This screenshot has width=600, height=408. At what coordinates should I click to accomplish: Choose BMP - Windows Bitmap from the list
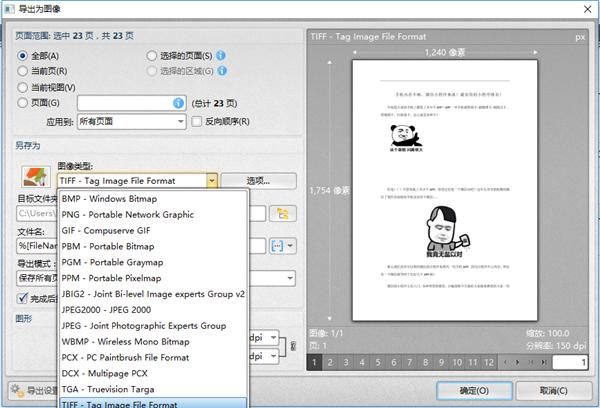tap(153, 199)
